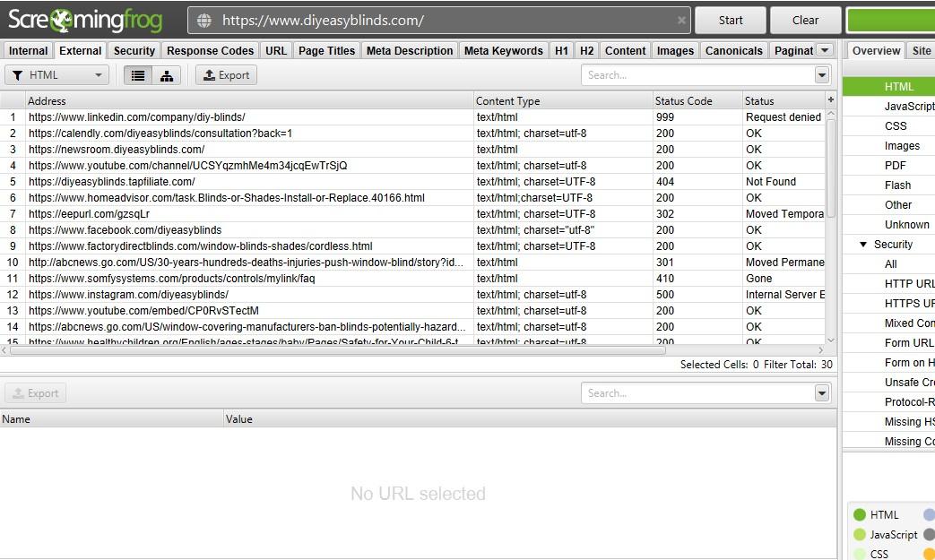Open the lower pane search dropdown
This screenshot has width=935, height=560.
(821, 392)
